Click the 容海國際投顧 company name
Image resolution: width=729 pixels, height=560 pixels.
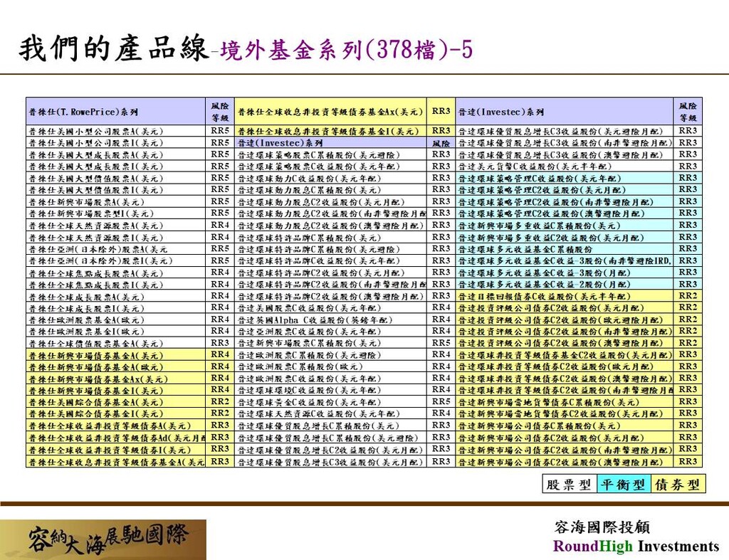point(602,527)
